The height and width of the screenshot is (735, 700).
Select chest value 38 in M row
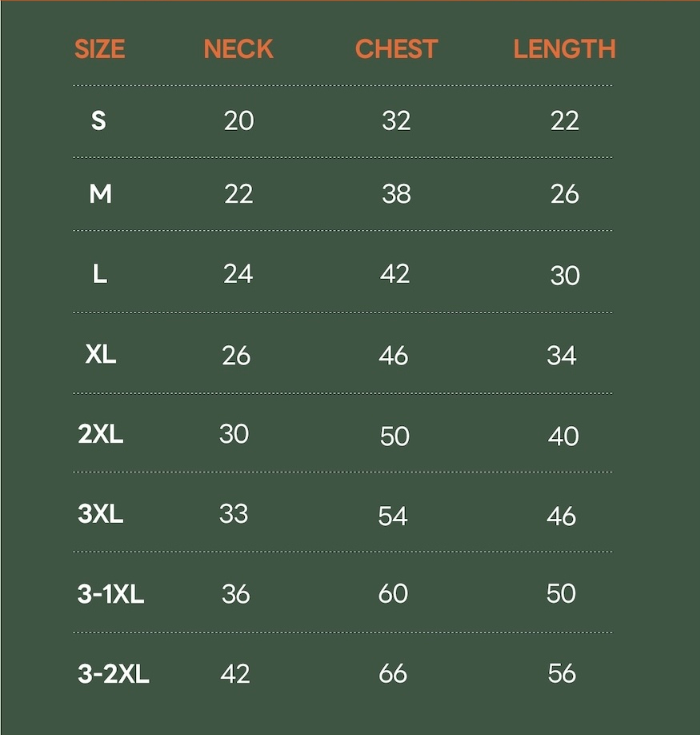click(x=396, y=194)
